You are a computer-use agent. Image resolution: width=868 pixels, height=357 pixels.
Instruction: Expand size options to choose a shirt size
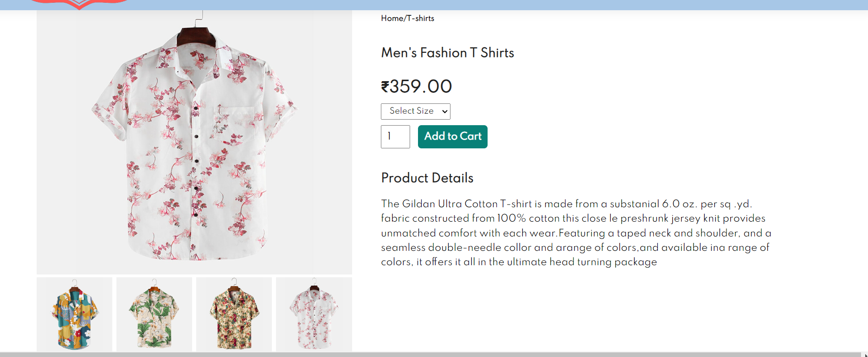[414, 111]
